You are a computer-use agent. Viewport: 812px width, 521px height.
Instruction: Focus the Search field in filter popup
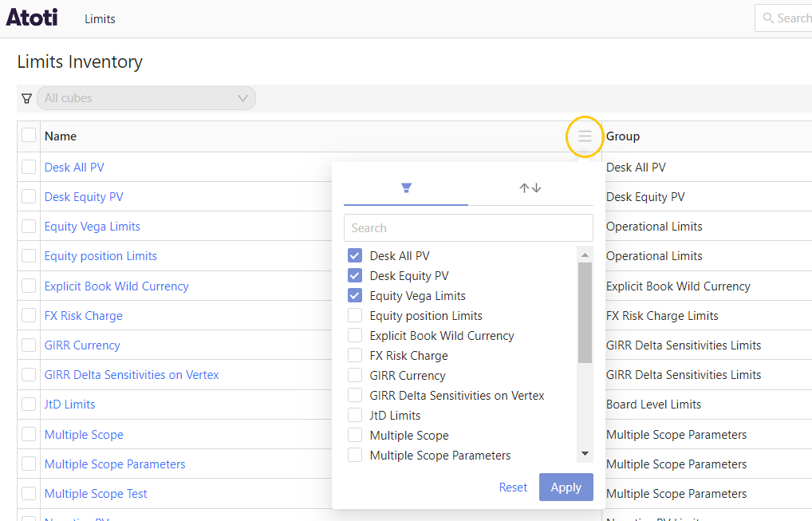pyautogui.click(x=468, y=228)
